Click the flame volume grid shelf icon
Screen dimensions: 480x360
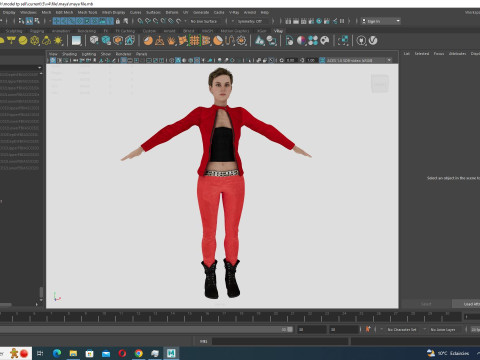[130, 41]
